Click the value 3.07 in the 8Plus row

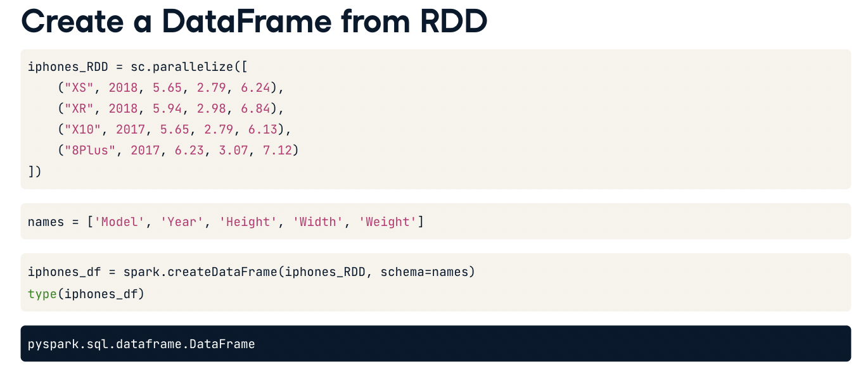[x=233, y=150]
